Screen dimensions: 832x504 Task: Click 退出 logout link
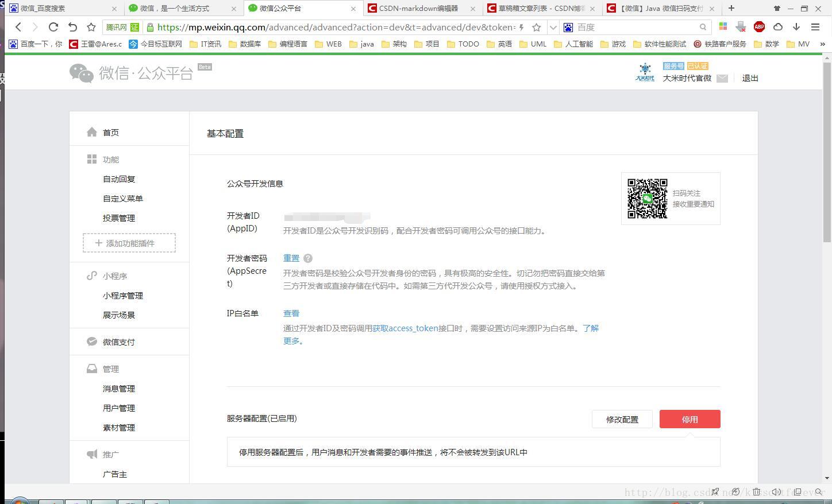750,78
